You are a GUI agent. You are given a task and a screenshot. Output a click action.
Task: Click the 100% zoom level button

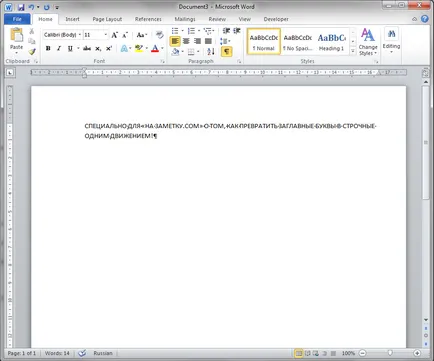pyautogui.click(x=348, y=353)
